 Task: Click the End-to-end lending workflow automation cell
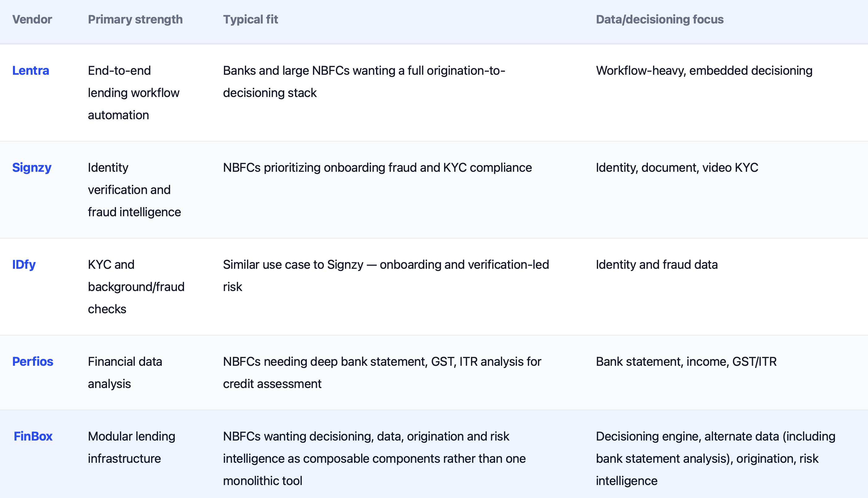coord(134,93)
